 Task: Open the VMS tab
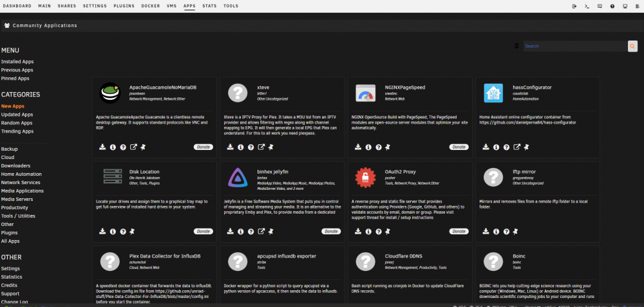172,6
